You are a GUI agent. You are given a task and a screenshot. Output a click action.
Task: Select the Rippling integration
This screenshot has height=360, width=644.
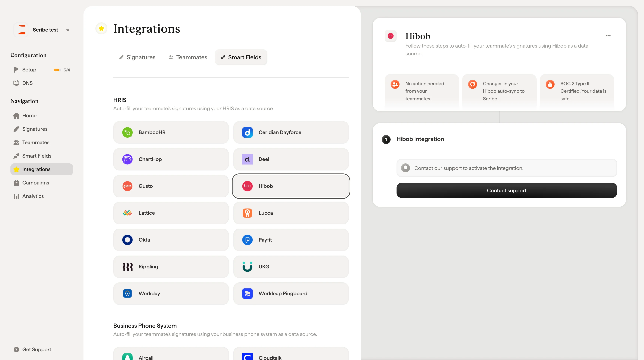click(x=171, y=267)
